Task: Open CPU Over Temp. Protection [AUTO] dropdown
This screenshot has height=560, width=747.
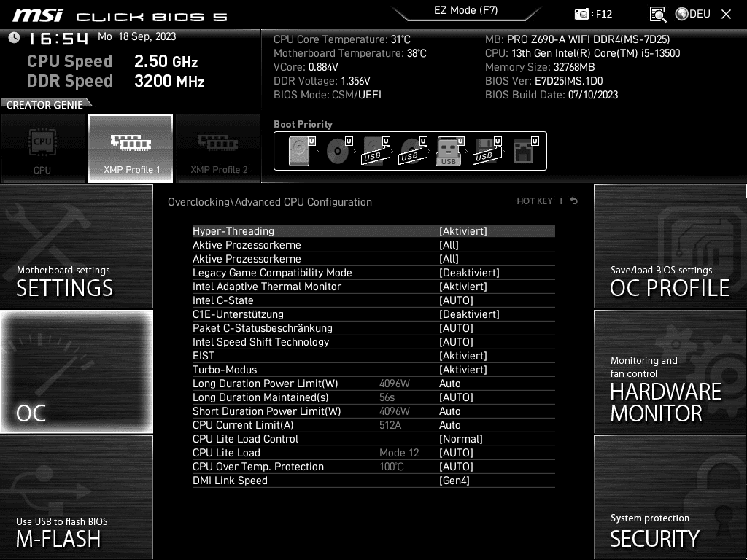Action: 373,466
